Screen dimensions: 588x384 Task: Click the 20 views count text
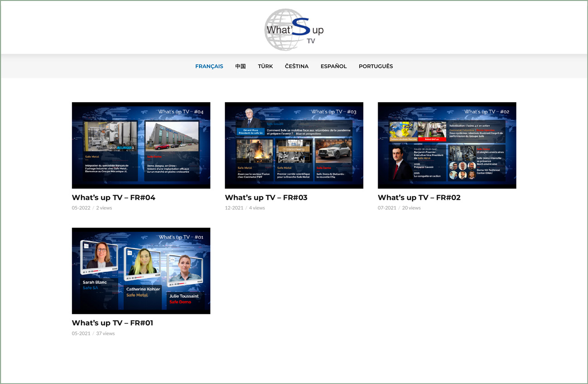coord(411,208)
